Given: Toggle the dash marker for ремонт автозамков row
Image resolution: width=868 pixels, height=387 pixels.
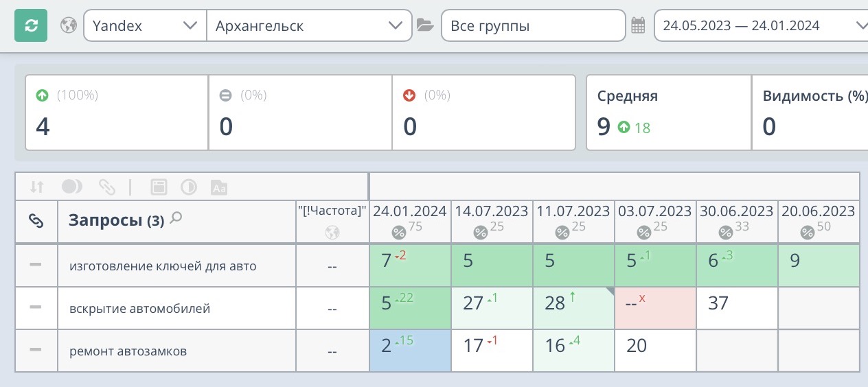Looking at the screenshot, I should tap(36, 350).
